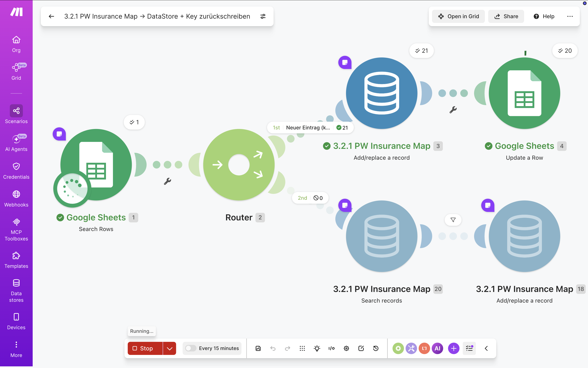Open scenario settings sliders icon next to title
Screen dimensions: 588x368
coord(263,16)
